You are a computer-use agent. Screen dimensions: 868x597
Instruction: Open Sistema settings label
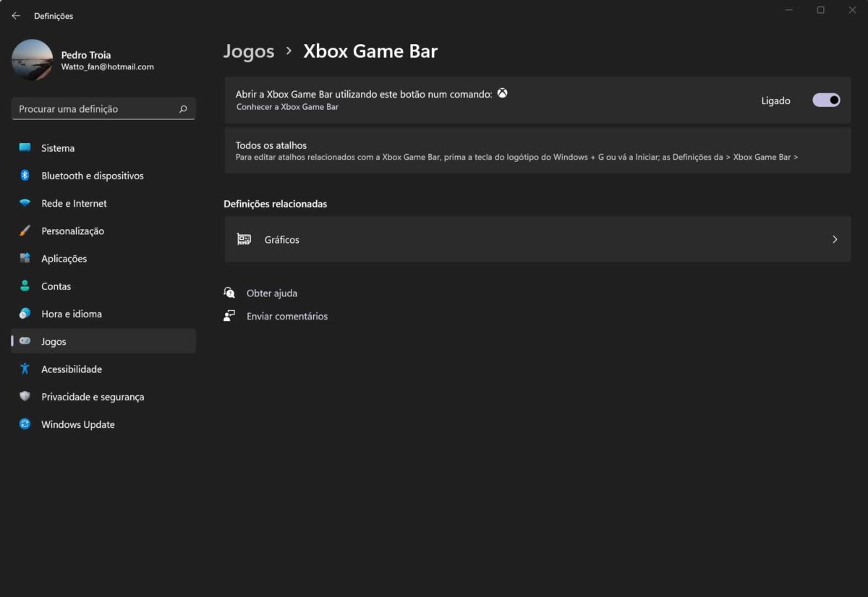[x=58, y=148]
